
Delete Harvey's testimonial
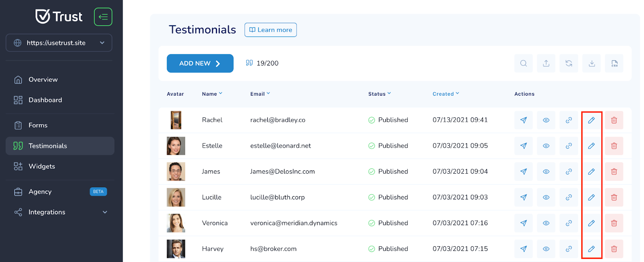(614, 249)
